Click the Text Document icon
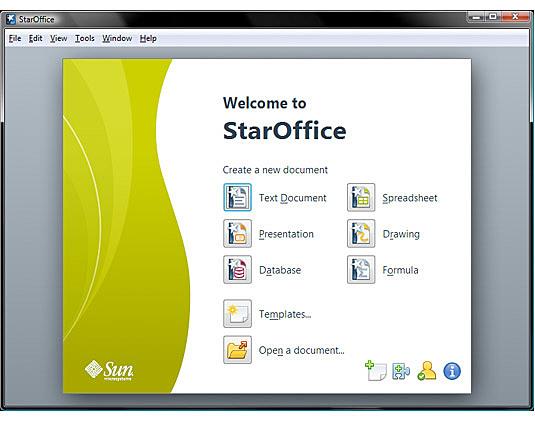The width and height of the screenshot is (535, 422). 237,197
